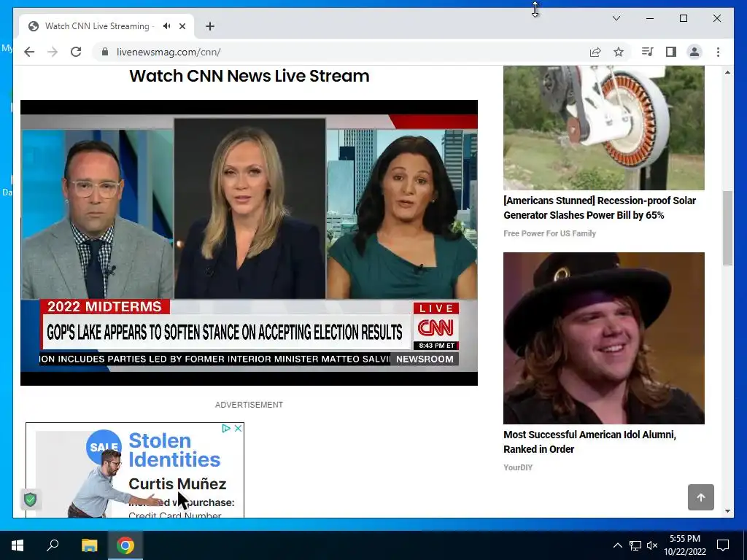
Task: Click the muted volume tray icon
Action: coord(652,545)
